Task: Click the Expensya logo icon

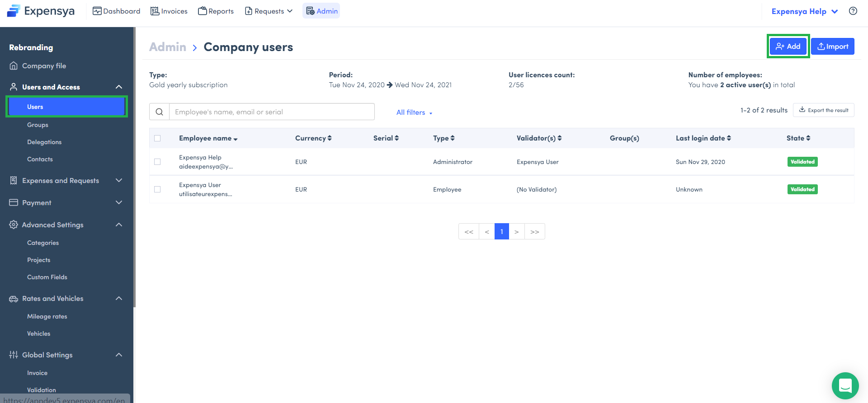Action: pos(14,11)
